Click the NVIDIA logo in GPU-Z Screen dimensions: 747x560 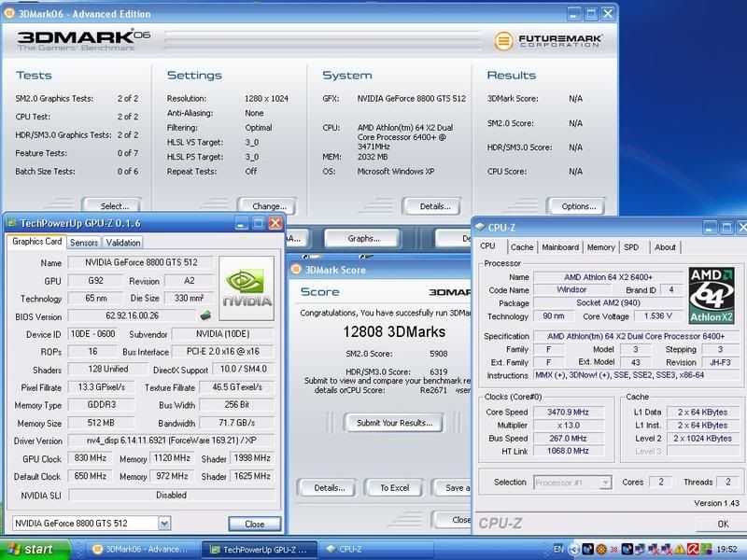(x=247, y=288)
